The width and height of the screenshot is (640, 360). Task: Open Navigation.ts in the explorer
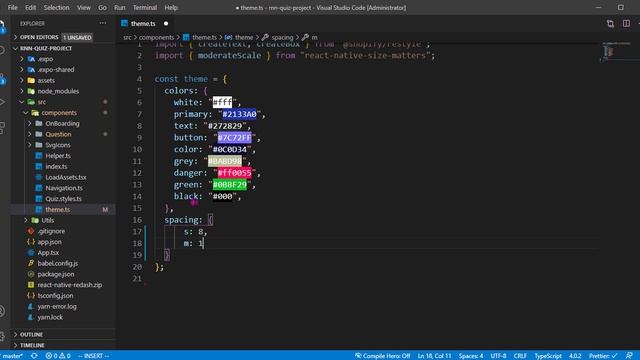64,188
